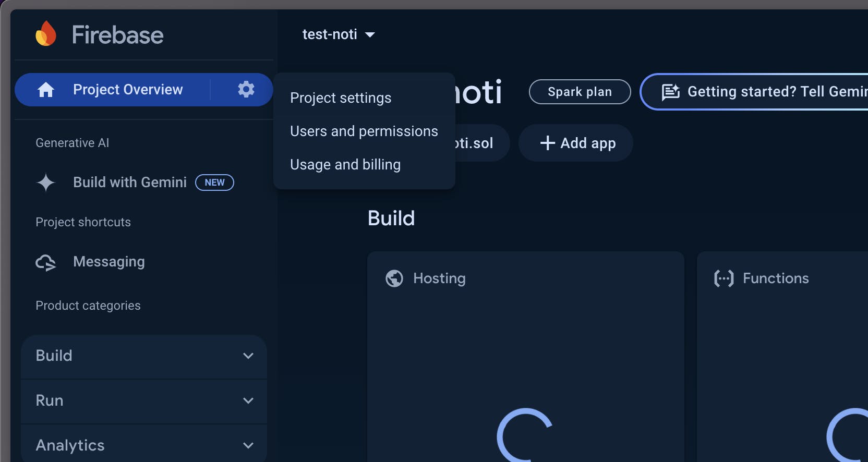Open the Messaging shortcut
The image size is (868, 462).
[109, 262]
